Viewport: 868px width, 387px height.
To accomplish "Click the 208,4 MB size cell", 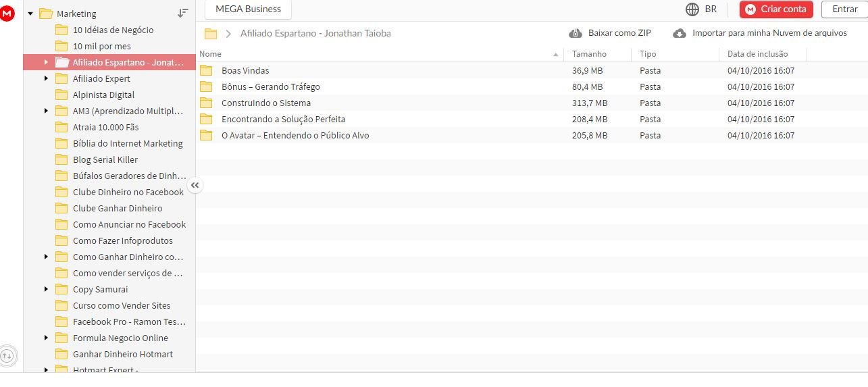I will [x=590, y=119].
